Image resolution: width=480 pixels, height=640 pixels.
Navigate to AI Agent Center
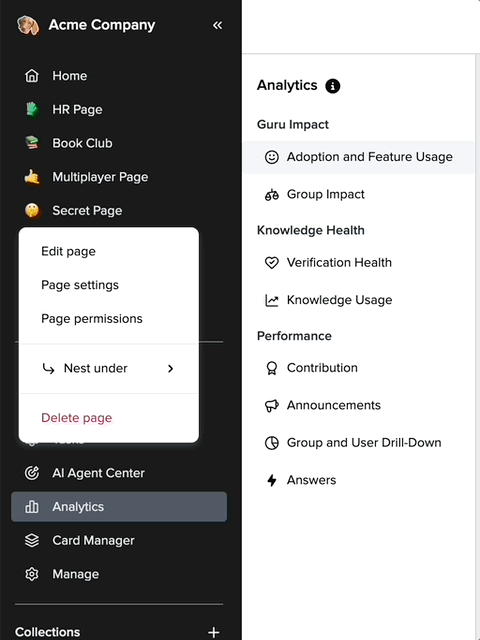[119, 473]
